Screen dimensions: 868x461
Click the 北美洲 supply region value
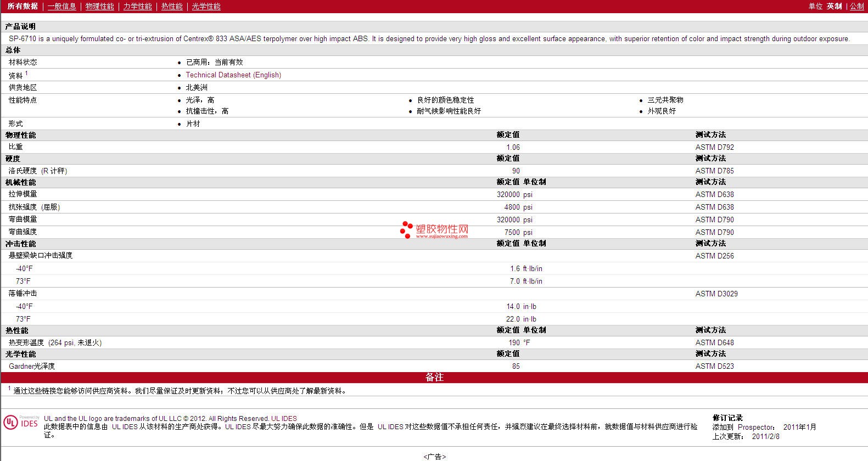pyautogui.click(x=197, y=88)
